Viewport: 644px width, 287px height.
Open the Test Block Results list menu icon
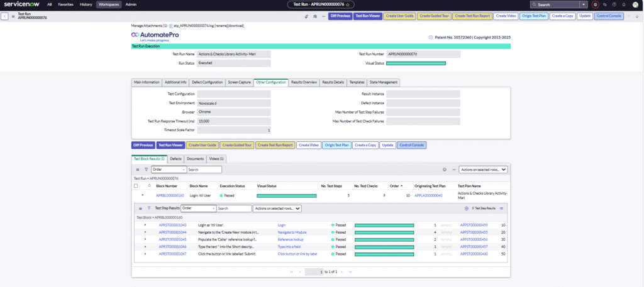point(138,170)
